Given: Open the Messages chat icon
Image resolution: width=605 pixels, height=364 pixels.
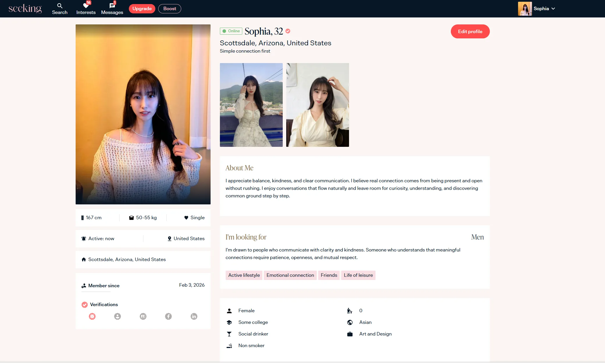Looking at the screenshot, I should pos(112,6).
